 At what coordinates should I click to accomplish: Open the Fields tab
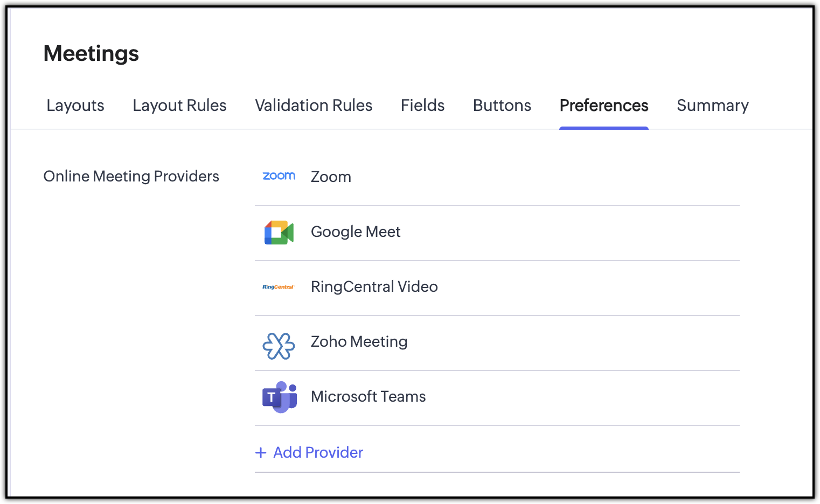pos(422,106)
